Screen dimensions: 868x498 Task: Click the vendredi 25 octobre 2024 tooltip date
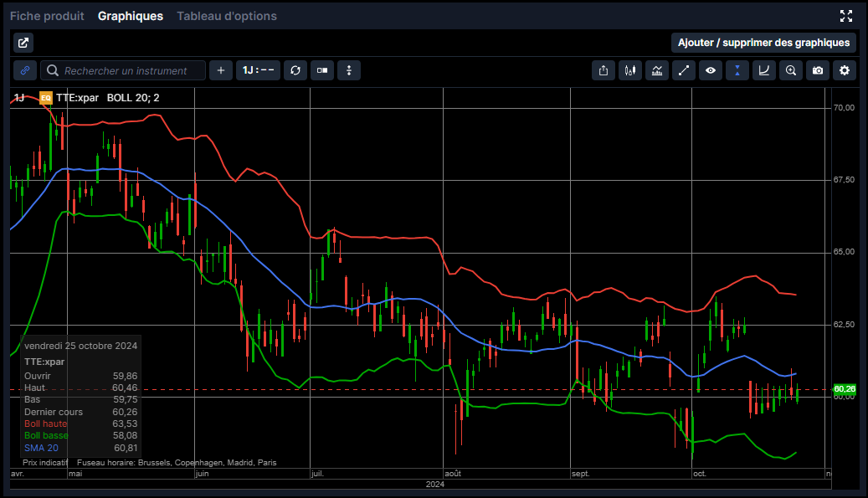(x=81, y=346)
